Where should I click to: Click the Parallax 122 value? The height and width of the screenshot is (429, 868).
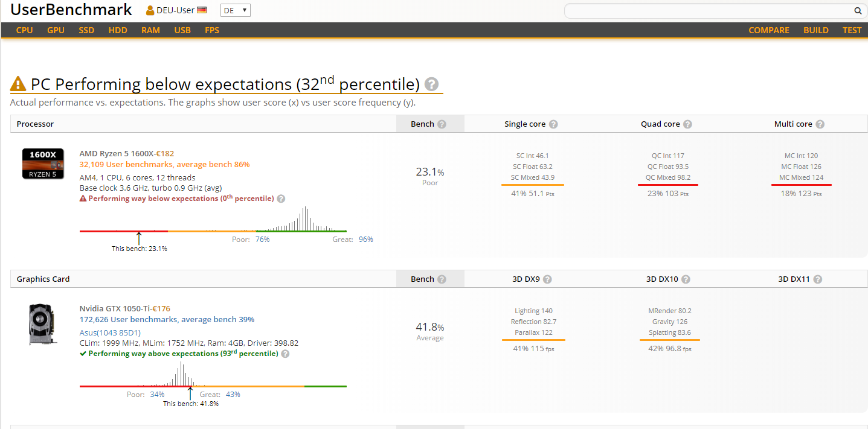(x=533, y=332)
